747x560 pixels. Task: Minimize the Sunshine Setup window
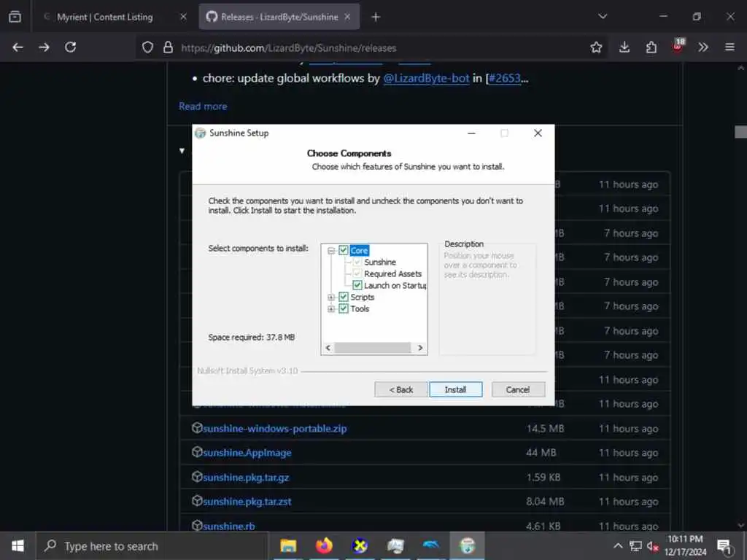pyautogui.click(x=472, y=133)
